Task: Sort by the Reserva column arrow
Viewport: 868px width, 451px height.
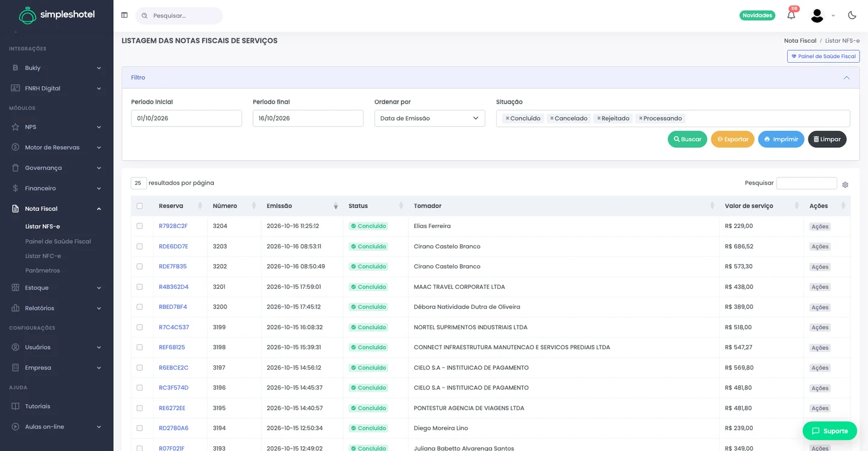Action: pos(200,206)
